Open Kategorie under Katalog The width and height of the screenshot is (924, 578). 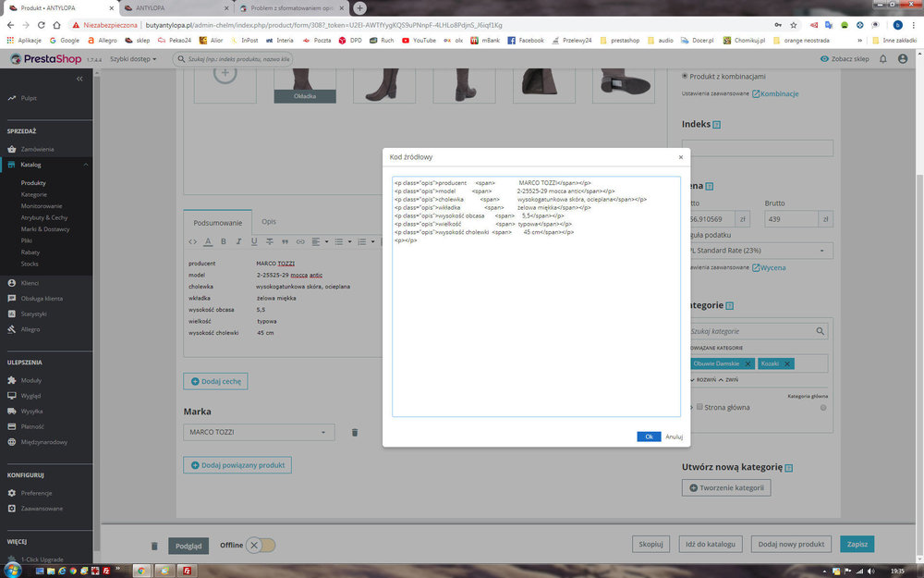[33, 194]
